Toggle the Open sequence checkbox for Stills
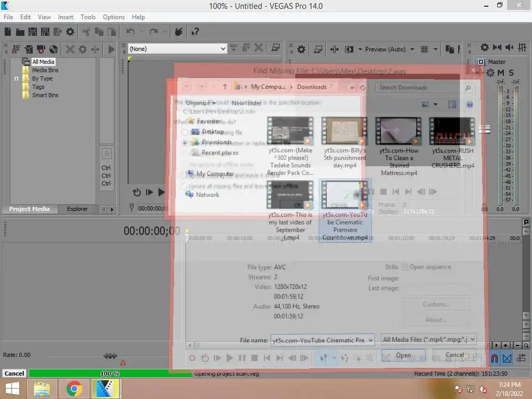This screenshot has width=532, height=399. pos(405,267)
